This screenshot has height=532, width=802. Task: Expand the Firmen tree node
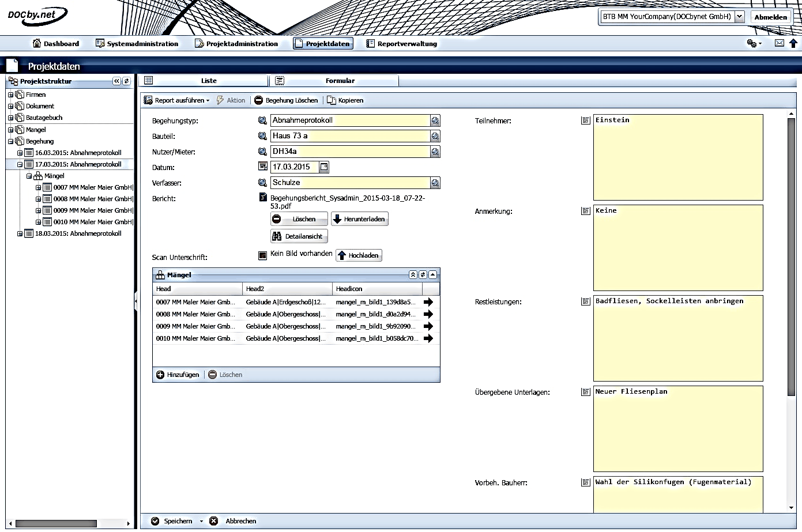(x=10, y=95)
